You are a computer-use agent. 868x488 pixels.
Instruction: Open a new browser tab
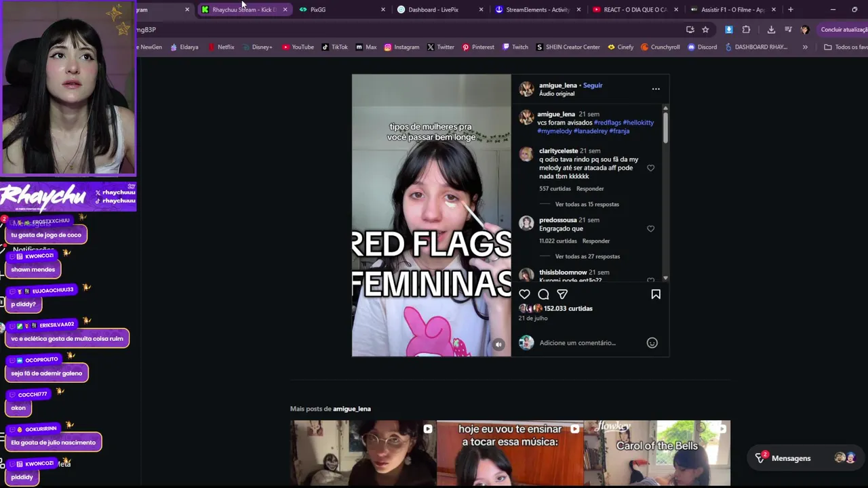791,9
